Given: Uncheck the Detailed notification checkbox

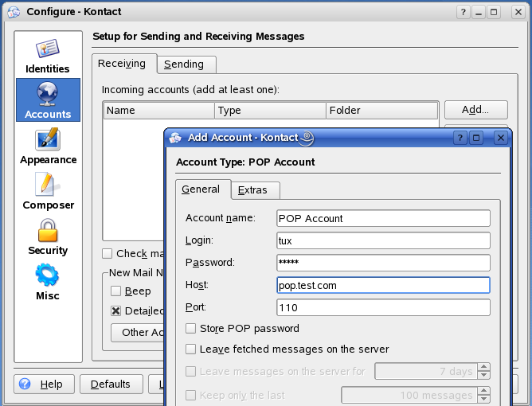Looking at the screenshot, I should pyautogui.click(x=115, y=310).
